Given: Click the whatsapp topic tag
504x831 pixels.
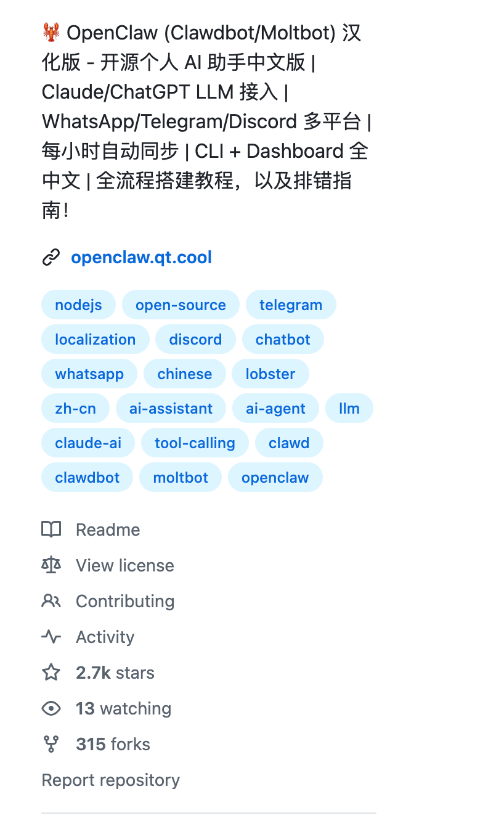Looking at the screenshot, I should [x=89, y=374].
